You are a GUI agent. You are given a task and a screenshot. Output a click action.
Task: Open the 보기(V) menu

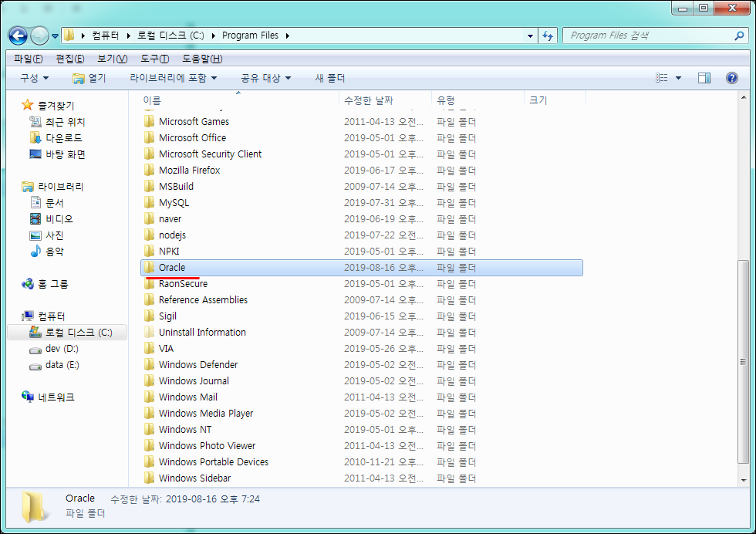coord(113,59)
